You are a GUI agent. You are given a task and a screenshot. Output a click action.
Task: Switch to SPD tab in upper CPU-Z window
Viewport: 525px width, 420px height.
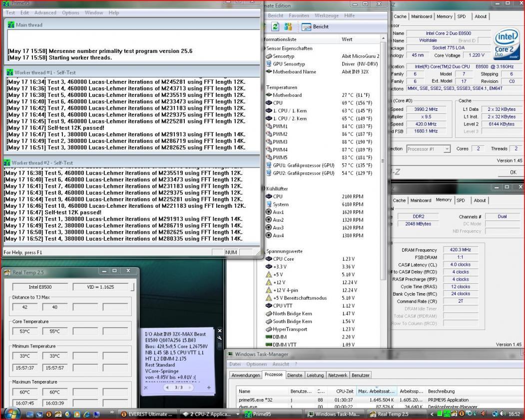462,16
